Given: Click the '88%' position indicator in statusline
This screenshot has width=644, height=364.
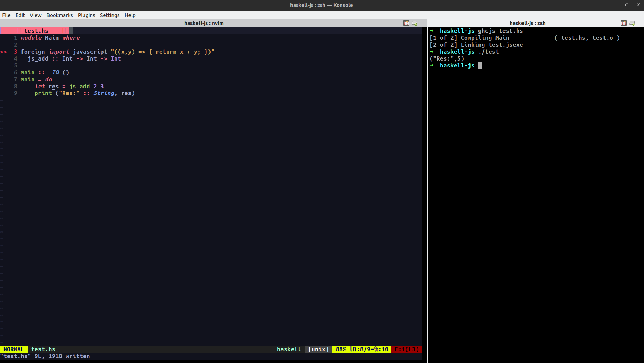Looking at the screenshot, I should coord(341,349).
